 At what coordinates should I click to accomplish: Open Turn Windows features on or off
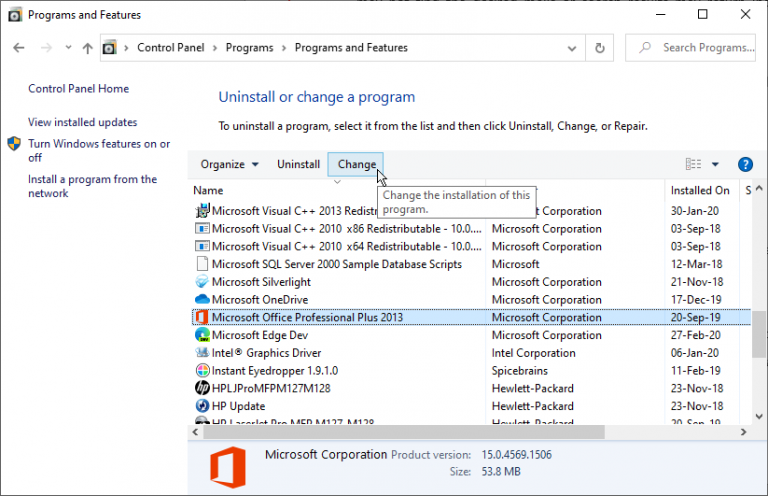coord(99,150)
